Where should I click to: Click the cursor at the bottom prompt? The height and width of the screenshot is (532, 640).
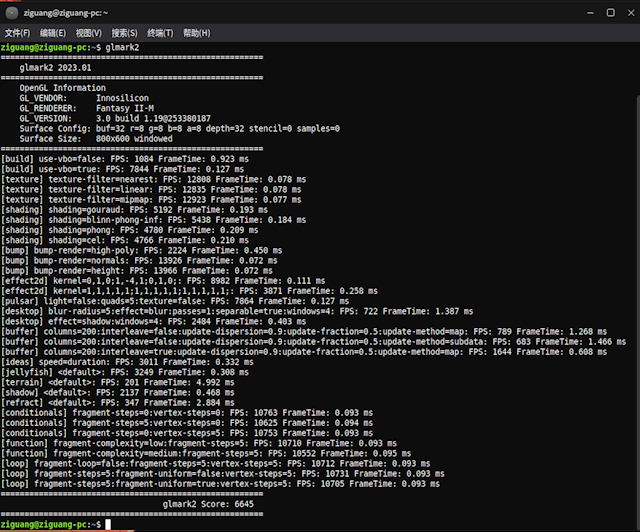(108, 524)
